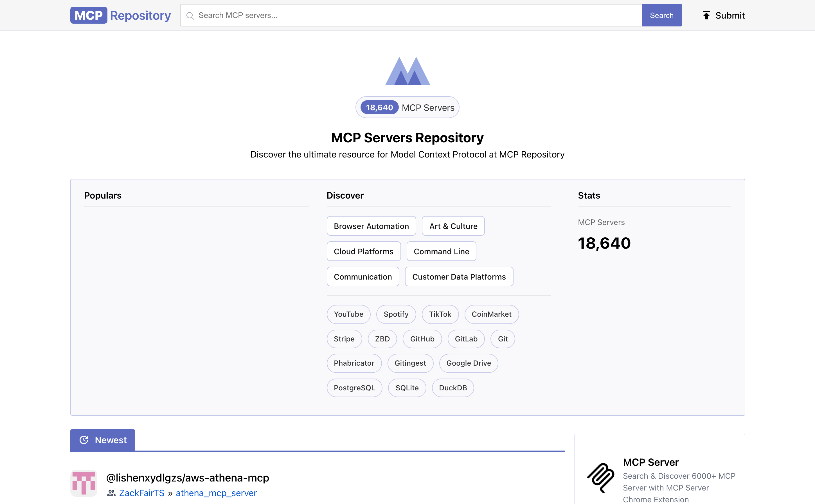Viewport: 815px width, 504px height.
Task: Click the YouTube tag pill
Action: (x=348, y=314)
